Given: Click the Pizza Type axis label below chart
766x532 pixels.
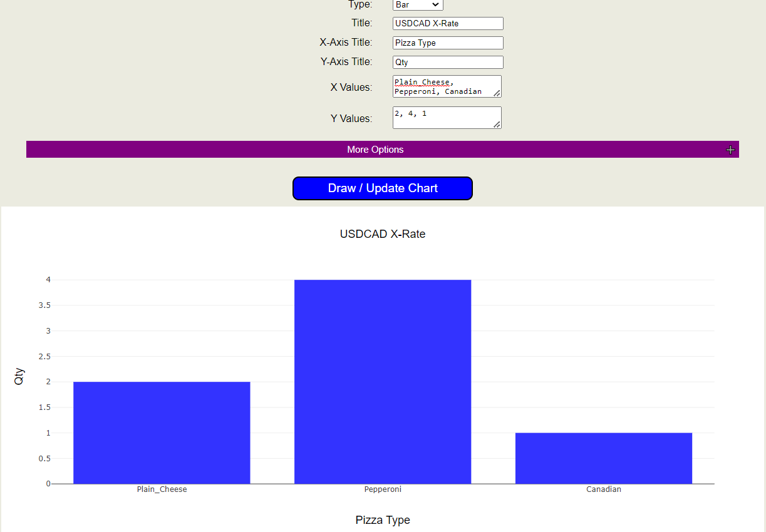Looking at the screenshot, I should click(x=382, y=520).
